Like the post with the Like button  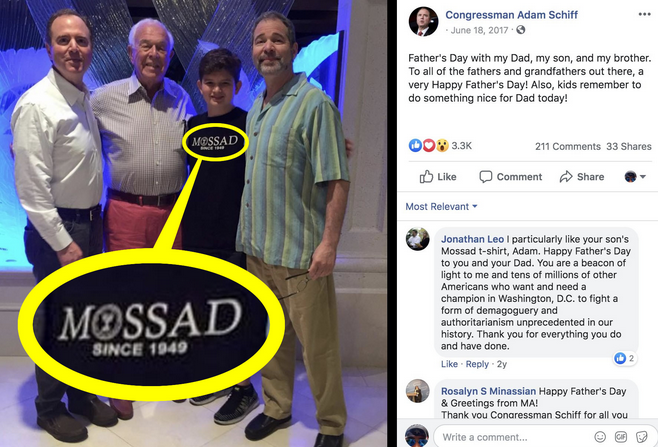pos(438,177)
